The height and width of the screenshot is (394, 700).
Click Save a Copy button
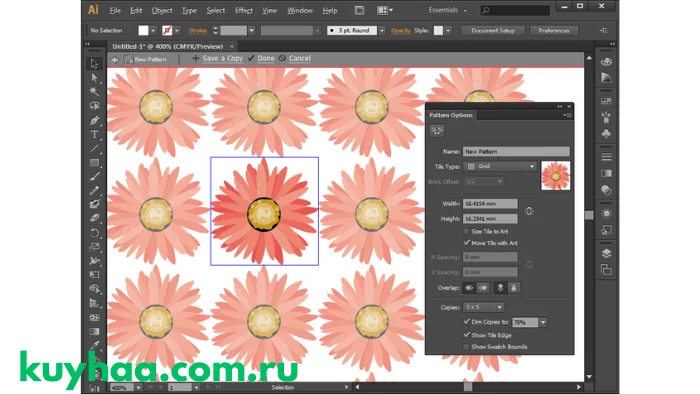pyautogui.click(x=218, y=58)
